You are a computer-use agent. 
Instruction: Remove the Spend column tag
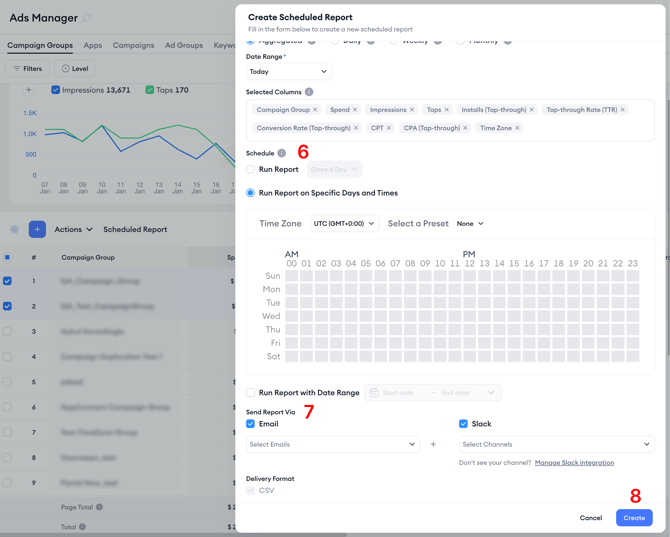[x=355, y=110]
